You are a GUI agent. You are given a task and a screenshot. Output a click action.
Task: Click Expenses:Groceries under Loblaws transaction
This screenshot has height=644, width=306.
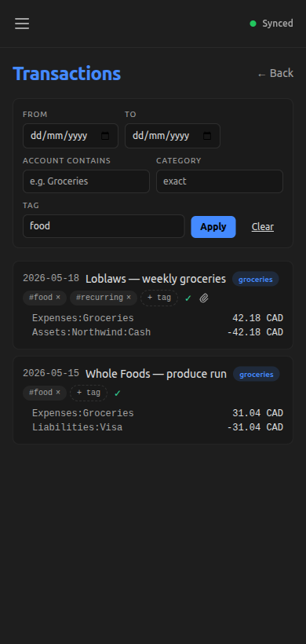83,318
